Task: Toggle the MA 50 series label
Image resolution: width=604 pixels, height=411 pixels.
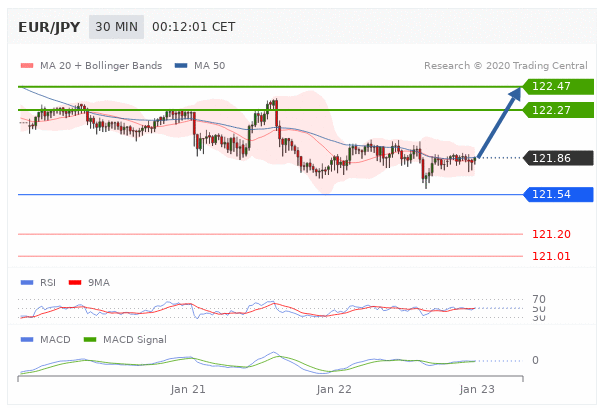Action: point(209,66)
